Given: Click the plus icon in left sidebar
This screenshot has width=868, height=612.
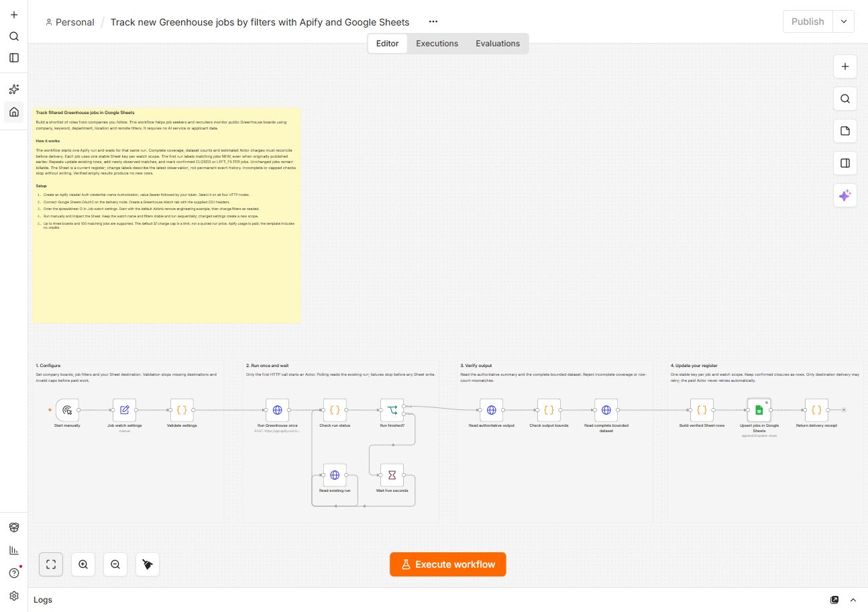Looking at the screenshot, I should [14, 15].
